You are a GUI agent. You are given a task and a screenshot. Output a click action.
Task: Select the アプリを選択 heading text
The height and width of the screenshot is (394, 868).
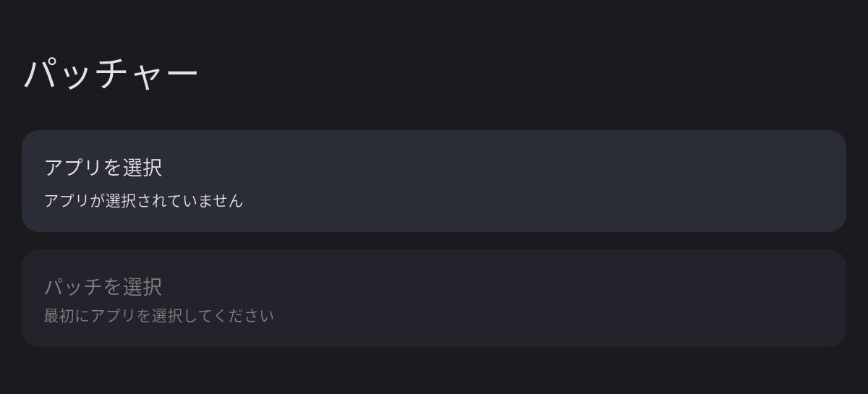pyautogui.click(x=103, y=168)
